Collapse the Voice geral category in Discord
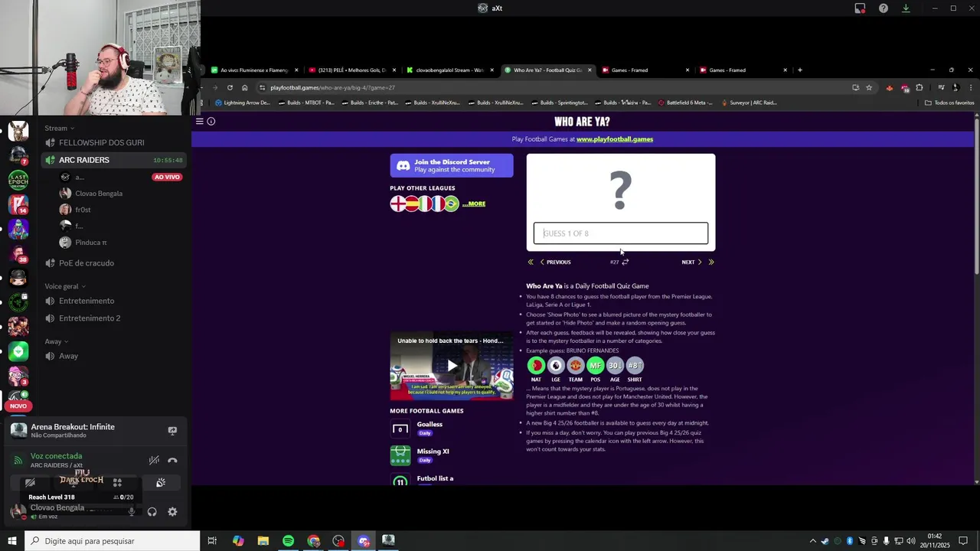This screenshot has width=980, height=551. (65, 286)
